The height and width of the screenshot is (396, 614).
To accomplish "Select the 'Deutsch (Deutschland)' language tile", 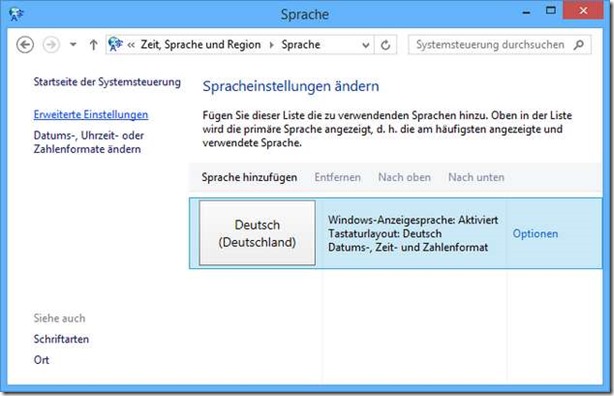I will click(x=257, y=233).
